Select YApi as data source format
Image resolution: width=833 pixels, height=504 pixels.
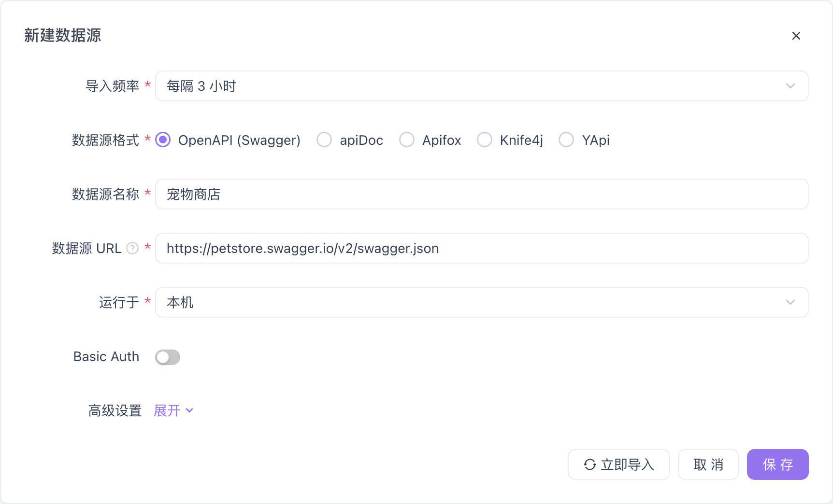(566, 140)
